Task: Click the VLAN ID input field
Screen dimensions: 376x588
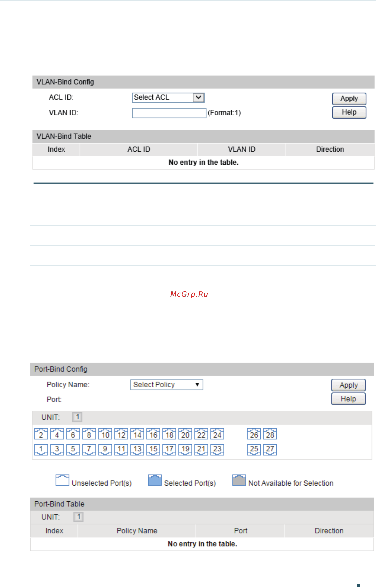Action: tap(169, 113)
